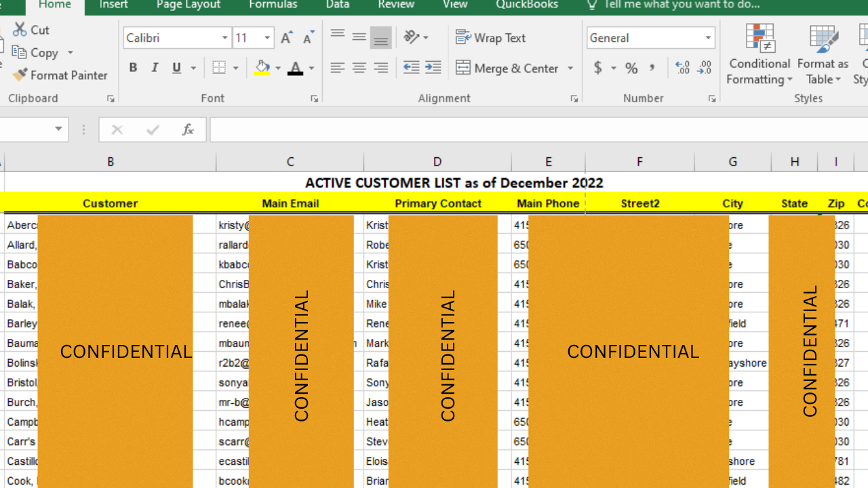Viewport: 868px width, 488px height.
Task: Click the Merge & Center button
Action: pos(507,68)
